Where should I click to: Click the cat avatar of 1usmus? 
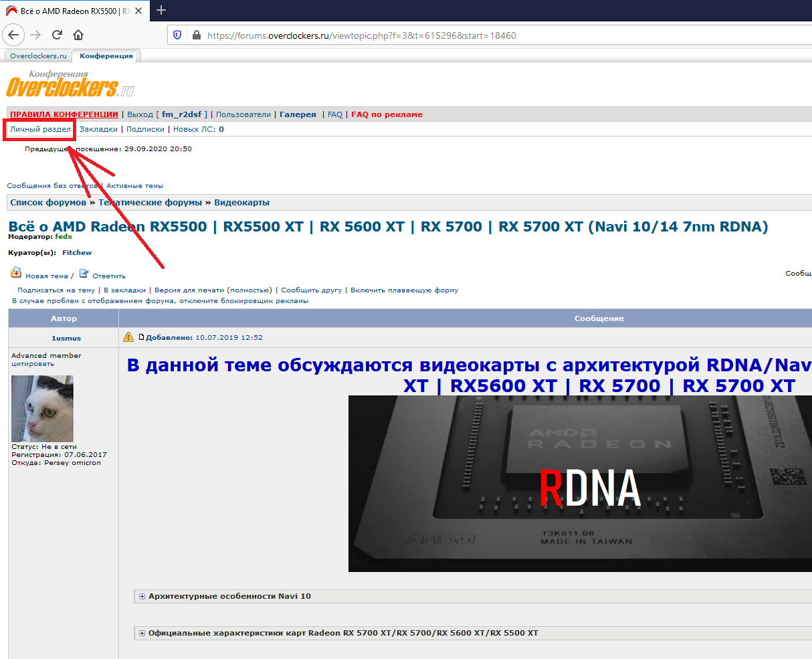click(42, 408)
